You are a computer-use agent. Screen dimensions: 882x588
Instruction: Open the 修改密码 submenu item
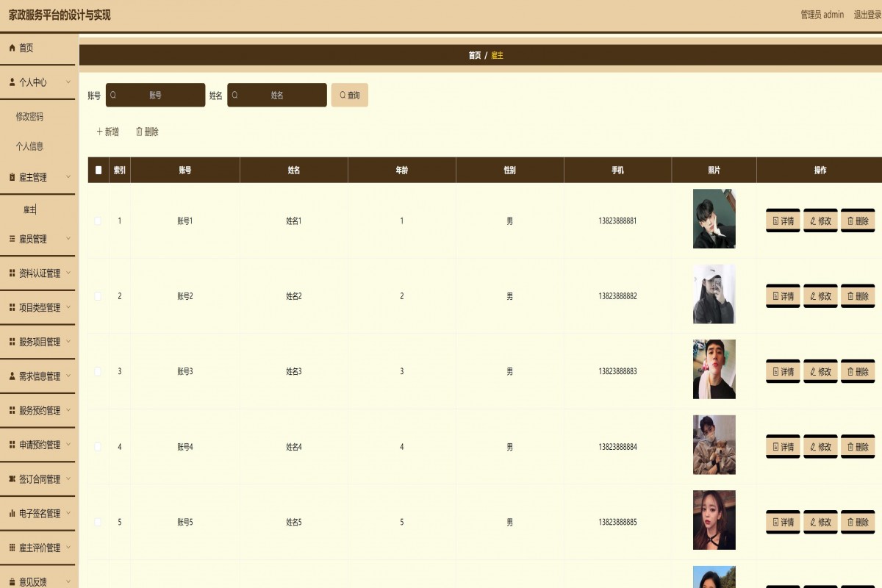[x=29, y=116]
